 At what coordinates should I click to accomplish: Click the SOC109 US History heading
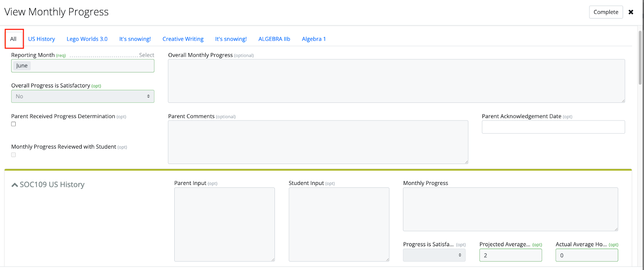point(52,185)
